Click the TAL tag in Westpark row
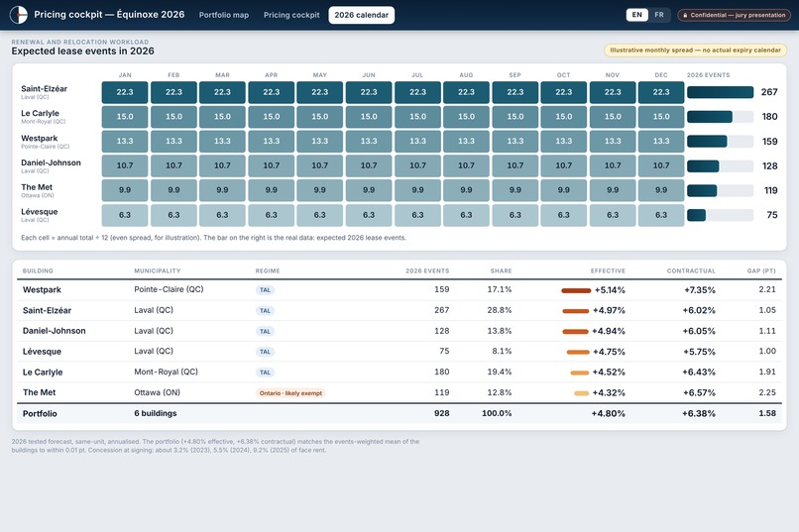This screenshot has height=532, width=799. pyautogui.click(x=265, y=290)
